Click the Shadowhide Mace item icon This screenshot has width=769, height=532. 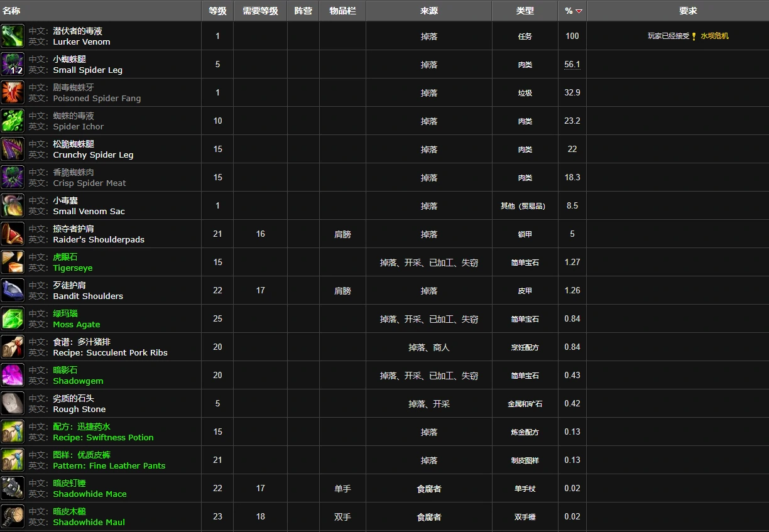pos(13,488)
